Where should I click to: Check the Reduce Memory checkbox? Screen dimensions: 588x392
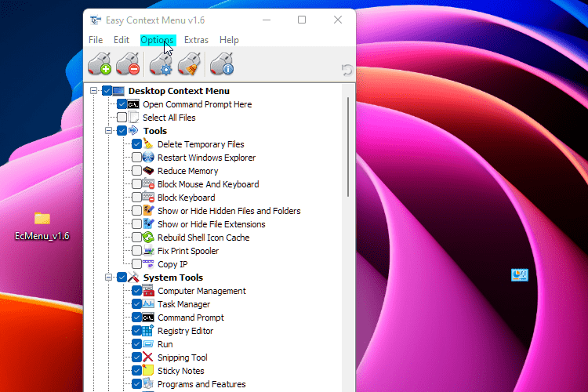click(x=136, y=171)
